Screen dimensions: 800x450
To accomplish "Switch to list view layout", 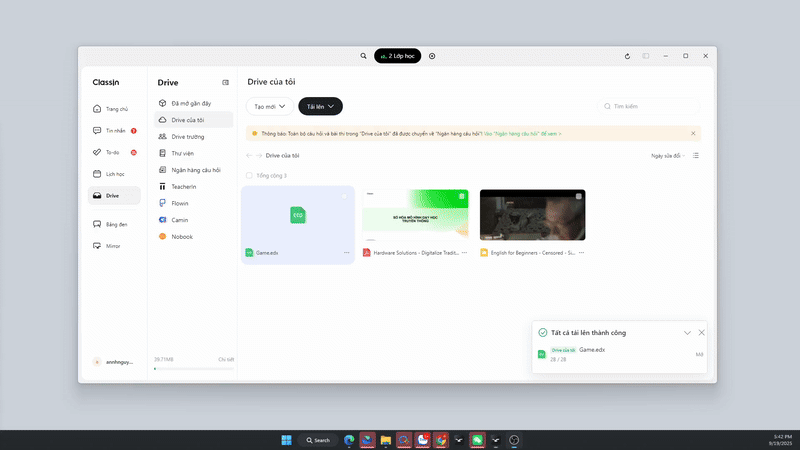I will coord(696,156).
